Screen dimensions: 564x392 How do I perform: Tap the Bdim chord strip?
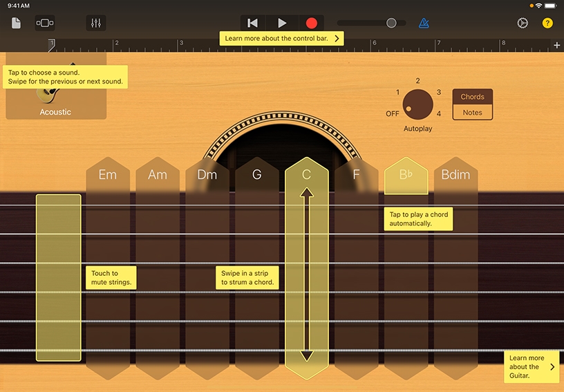(x=455, y=175)
